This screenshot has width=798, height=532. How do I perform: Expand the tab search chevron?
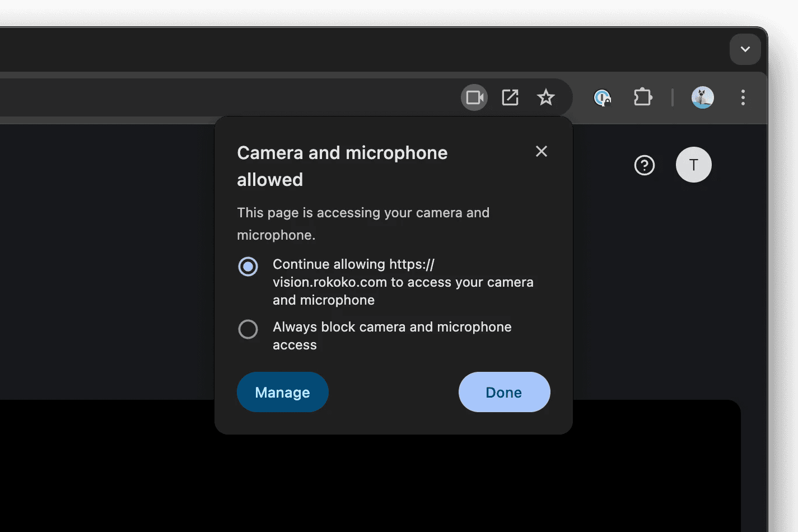point(745,49)
